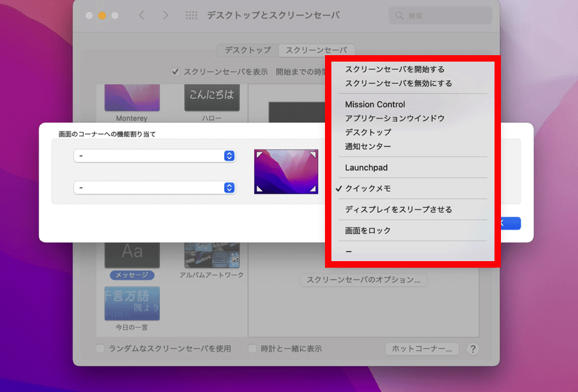Open the show-all preferences grid icon
The image size is (578, 392).
pos(191,15)
